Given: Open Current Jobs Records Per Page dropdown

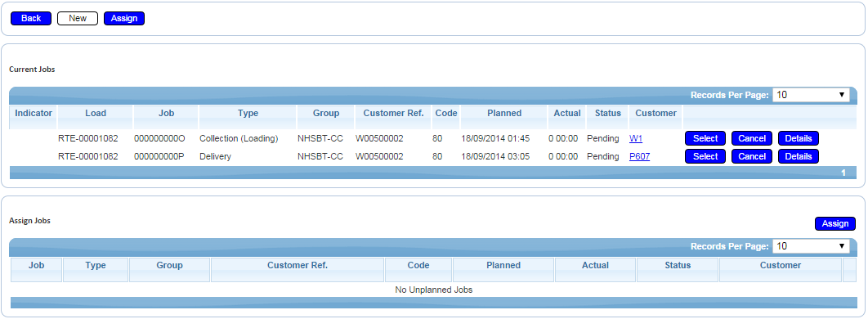Looking at the screenshot, I should click(x=811, y=95).
